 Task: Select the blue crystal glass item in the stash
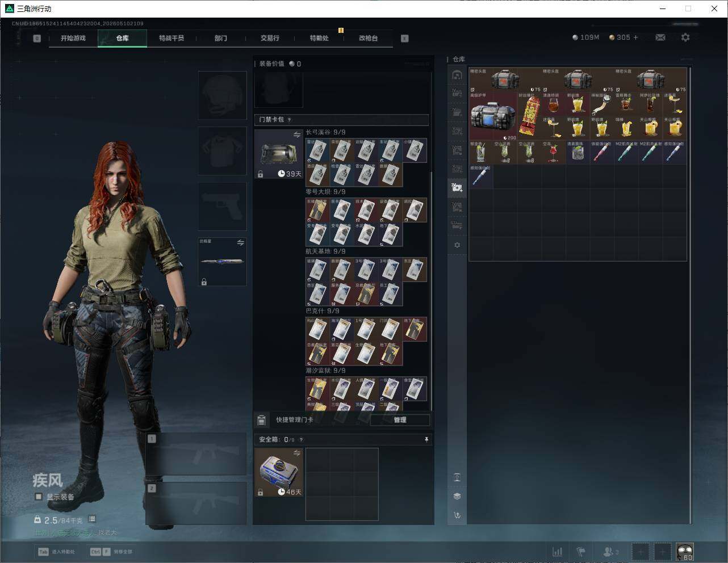[578, 153]
